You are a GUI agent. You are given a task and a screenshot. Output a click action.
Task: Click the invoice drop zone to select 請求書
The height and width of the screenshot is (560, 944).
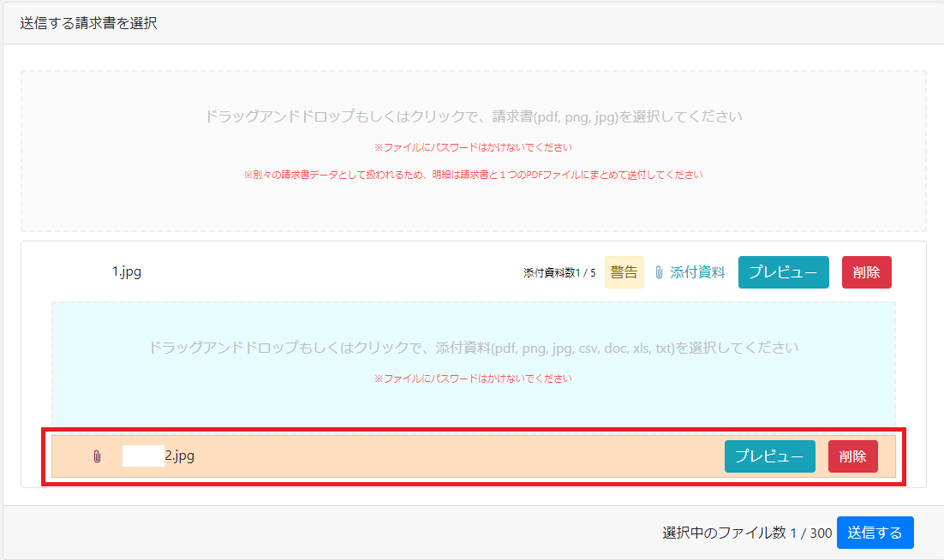point(473,151)
